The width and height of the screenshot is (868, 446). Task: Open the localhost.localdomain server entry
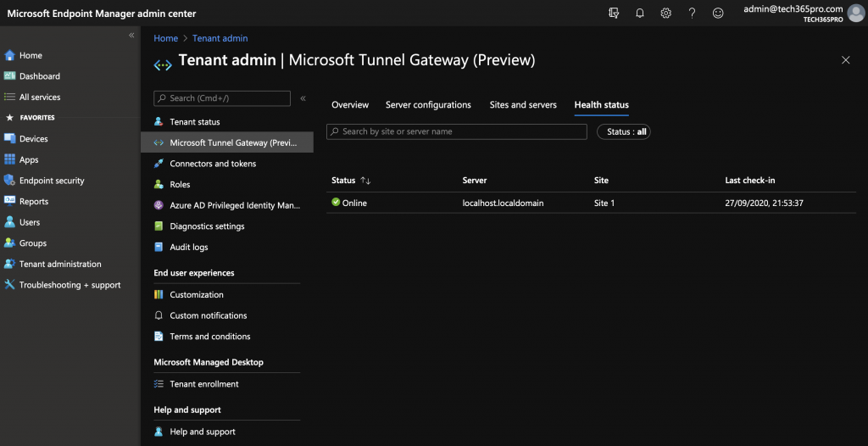click(x=503, y=203)
